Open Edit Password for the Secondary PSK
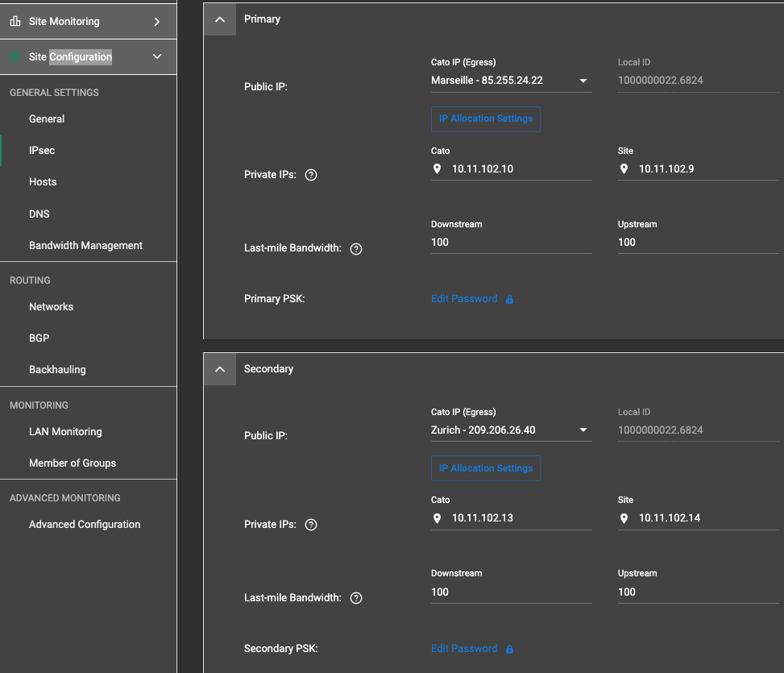784x673 pixels. (x=464, y=648)
